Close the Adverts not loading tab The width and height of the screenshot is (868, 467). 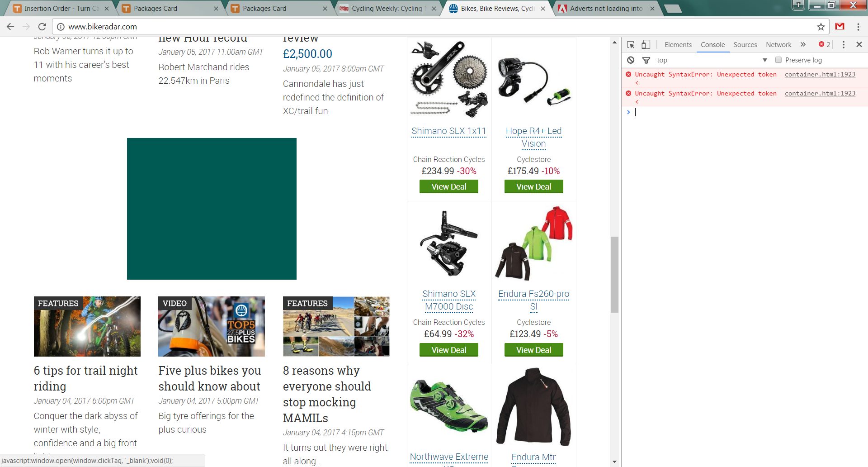(652, 8)
